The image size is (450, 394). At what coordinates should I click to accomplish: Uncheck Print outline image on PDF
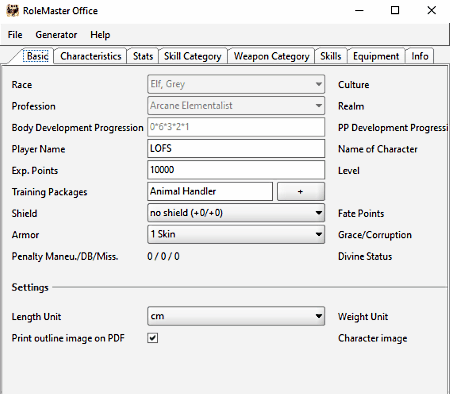tap(153, 338)
